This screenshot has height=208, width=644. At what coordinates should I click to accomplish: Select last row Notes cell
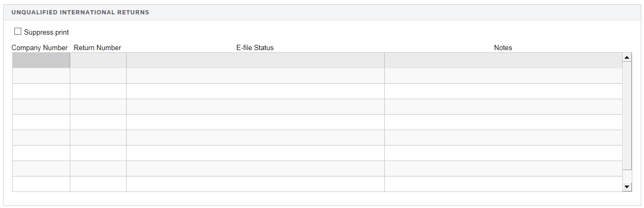503,184
